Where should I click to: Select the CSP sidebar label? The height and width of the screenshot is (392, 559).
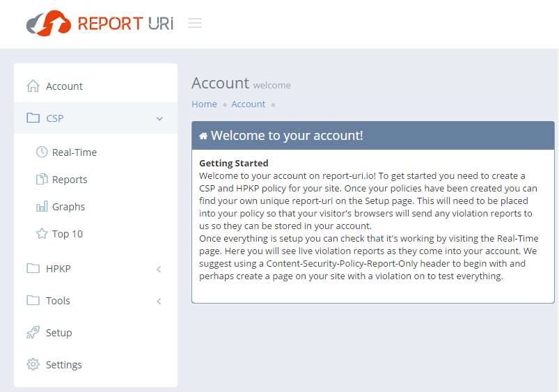point(54,118)
